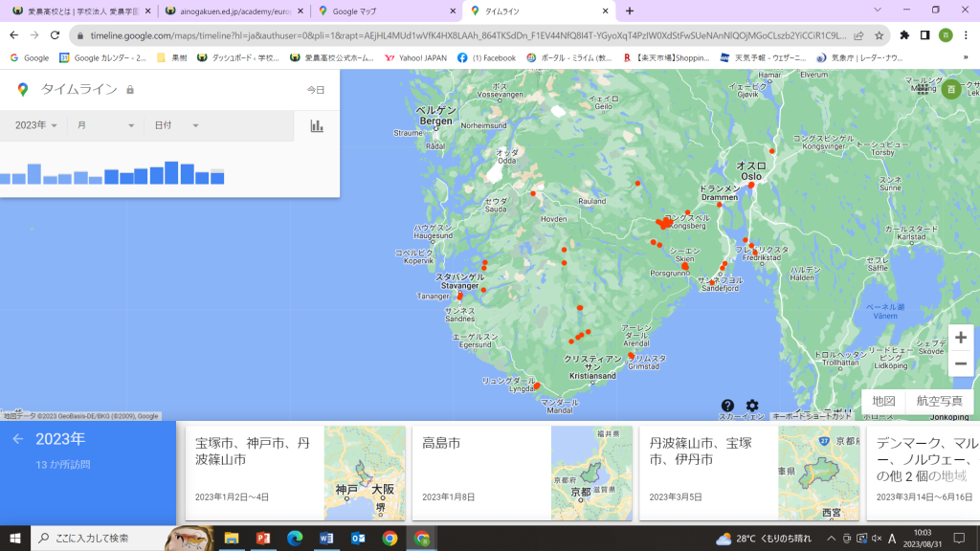Click the 今日 button
980x551 pixels.
point(315,90)
